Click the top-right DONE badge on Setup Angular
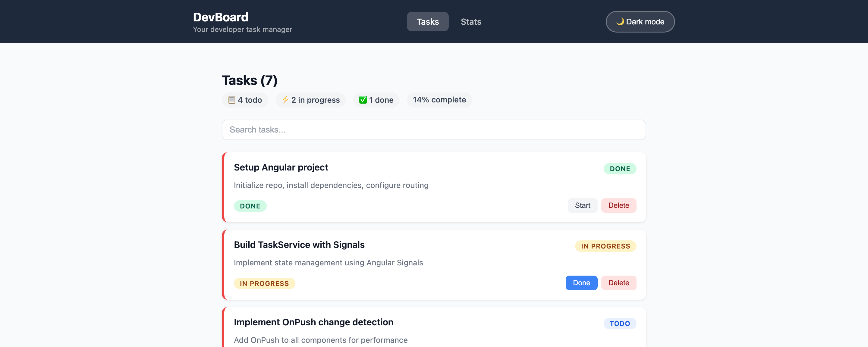This screenshot has height=347, width=868. tap(620, 169)
